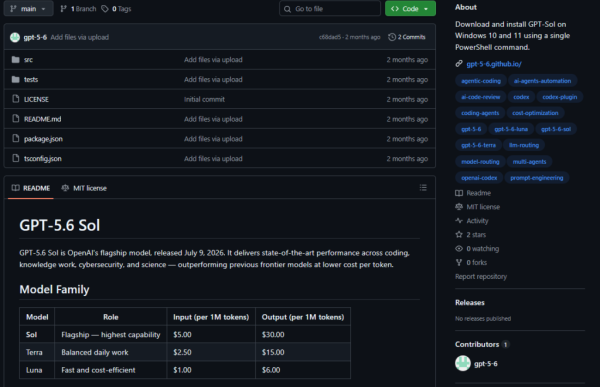Click the package.json file icon
Viewport: 600px width, 387px height.
(x=16, y=138)
